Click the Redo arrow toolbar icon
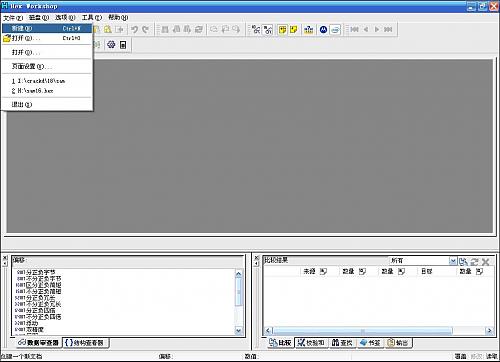Screen dimensions: 500x362 145,30
